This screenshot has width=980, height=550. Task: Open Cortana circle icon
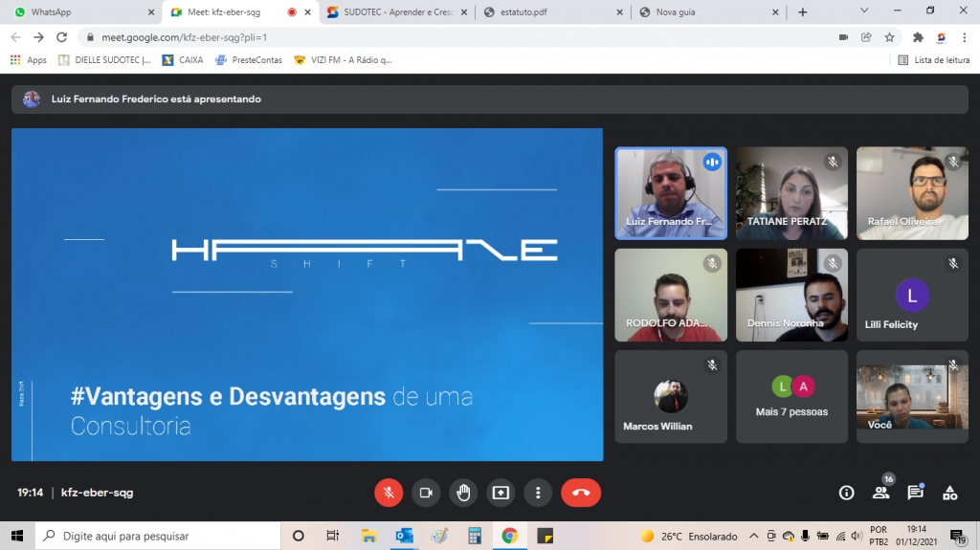[x=299, y=536]
